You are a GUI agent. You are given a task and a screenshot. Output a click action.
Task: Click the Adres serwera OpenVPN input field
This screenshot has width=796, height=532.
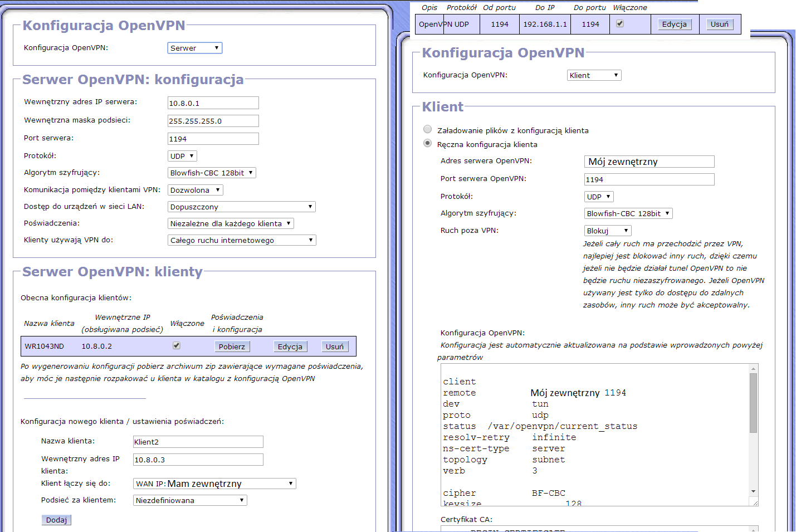[649, 162]
